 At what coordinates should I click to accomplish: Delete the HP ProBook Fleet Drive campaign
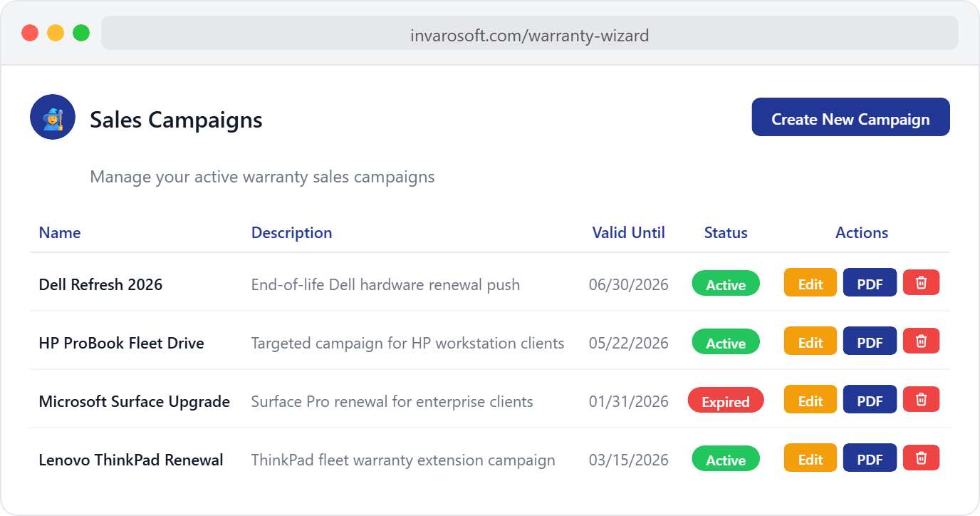[x=921, y=341]
